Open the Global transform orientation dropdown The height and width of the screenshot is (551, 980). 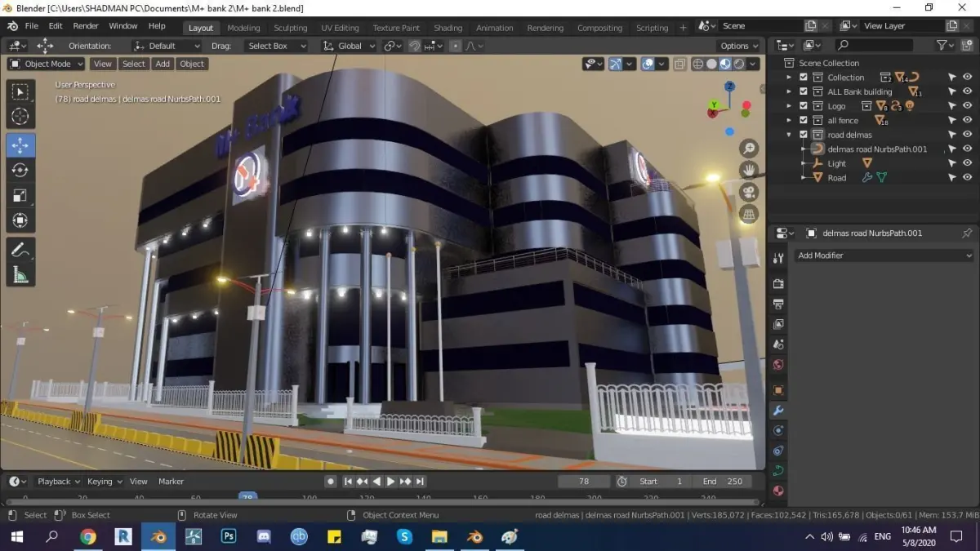click(x=349, y=46)
